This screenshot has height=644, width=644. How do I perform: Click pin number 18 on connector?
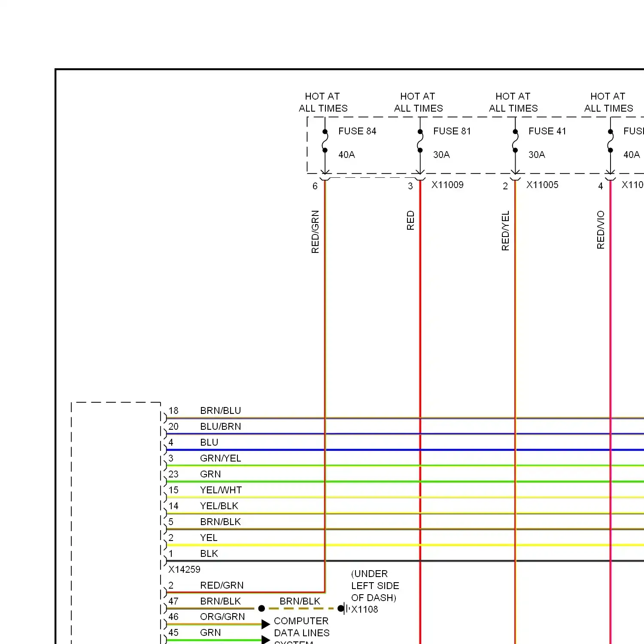pyautogui.click(x=173, y=410)
